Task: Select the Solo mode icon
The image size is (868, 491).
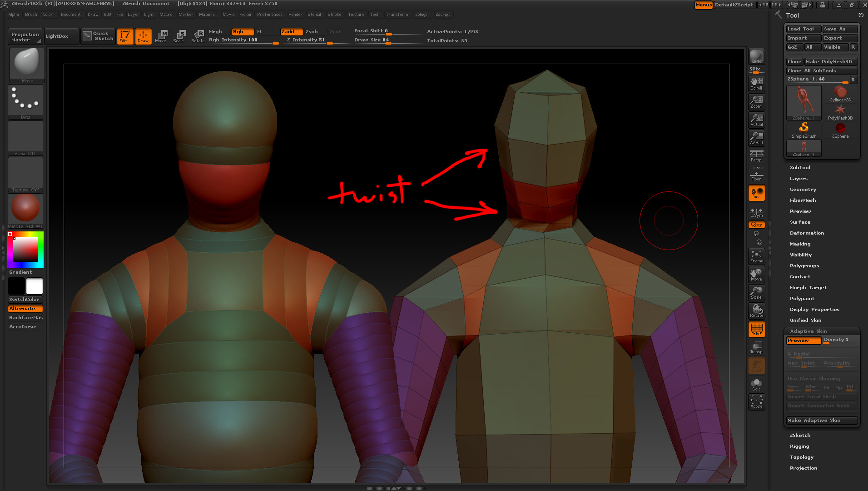Action: pyautogui.click(x=756, y=384)
